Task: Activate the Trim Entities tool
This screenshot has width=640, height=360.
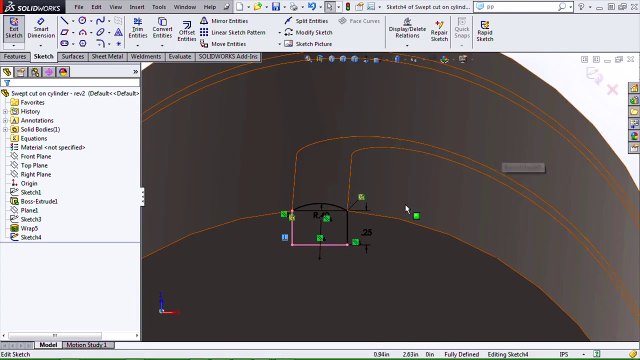Action: [x=138, y=28]
